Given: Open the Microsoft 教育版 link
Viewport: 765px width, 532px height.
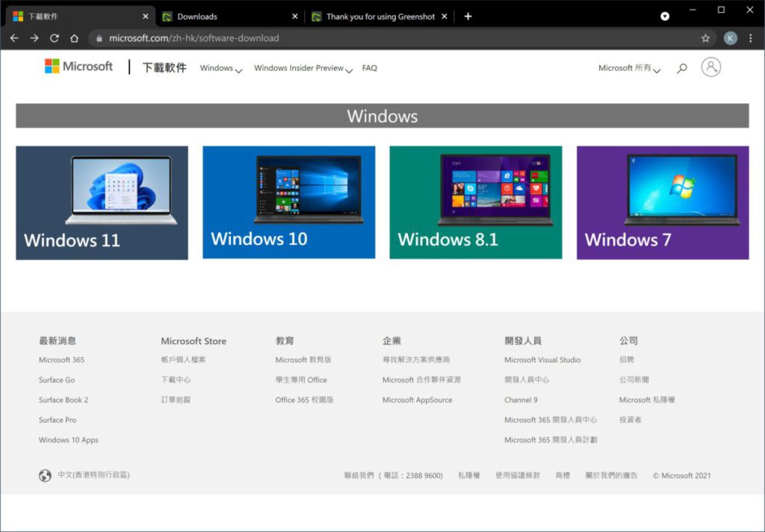Looking at the screenshot, I should coord(303,359).
